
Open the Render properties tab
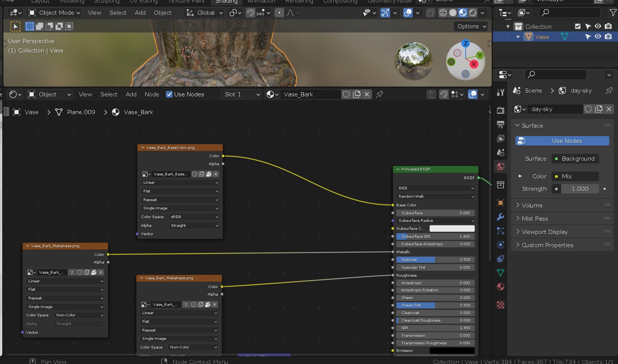tap(500, 110)
